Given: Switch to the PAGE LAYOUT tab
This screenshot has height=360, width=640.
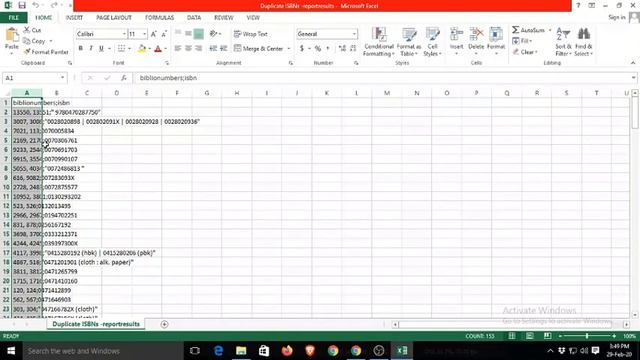Looking at the screenshot, I should (114, 18).
